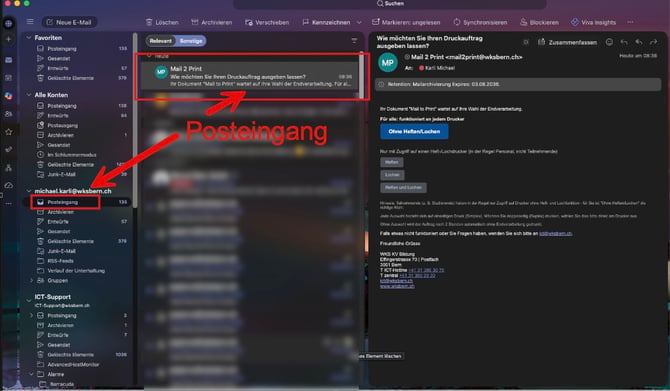Open Viva Insights from the toolbar

594,22
